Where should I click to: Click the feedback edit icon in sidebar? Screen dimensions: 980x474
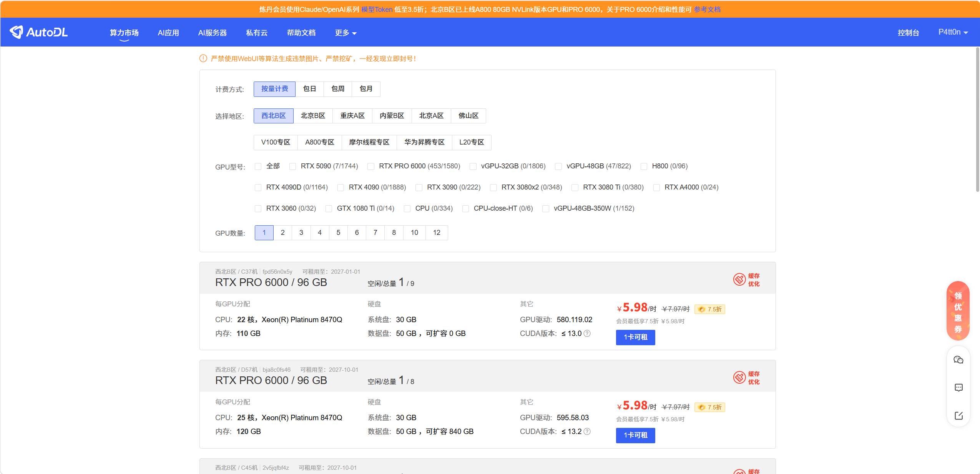coord(958,416)
